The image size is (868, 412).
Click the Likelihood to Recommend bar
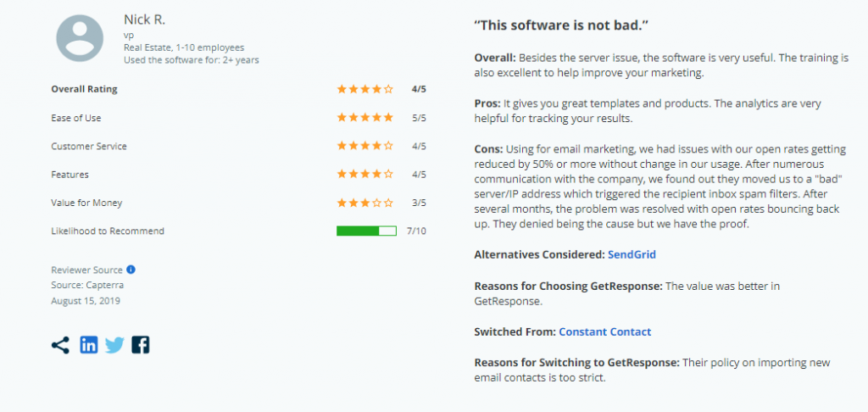pos(366,231)
